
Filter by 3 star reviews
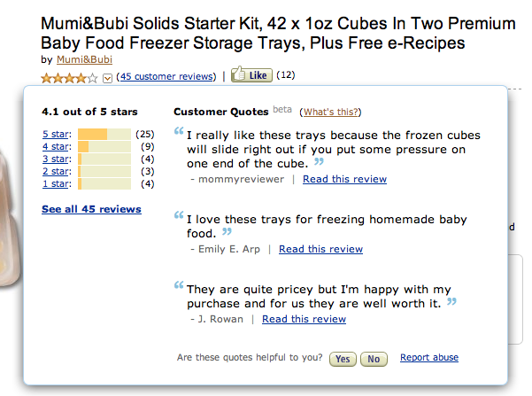pos(56,159)
